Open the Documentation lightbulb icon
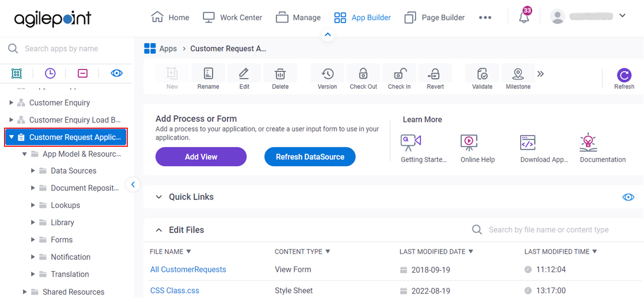The height and width of the screenshot is (298, 644). click(x=588, y=142)
